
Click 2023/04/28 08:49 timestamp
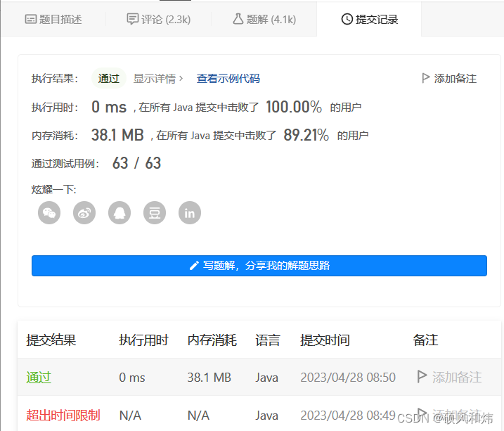348,416
